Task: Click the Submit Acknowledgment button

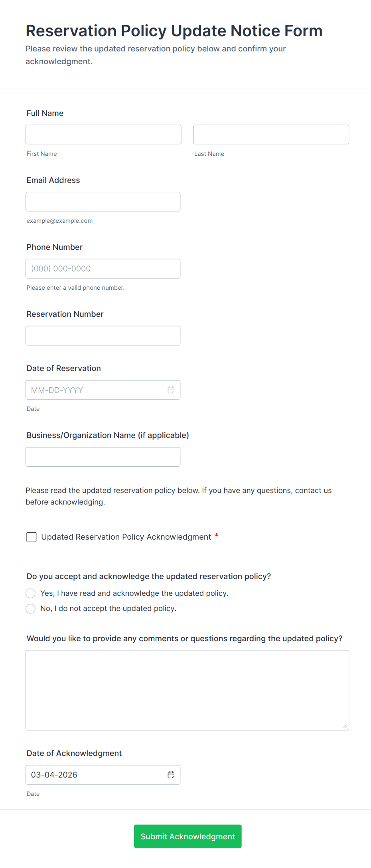Action: [187, 836]
